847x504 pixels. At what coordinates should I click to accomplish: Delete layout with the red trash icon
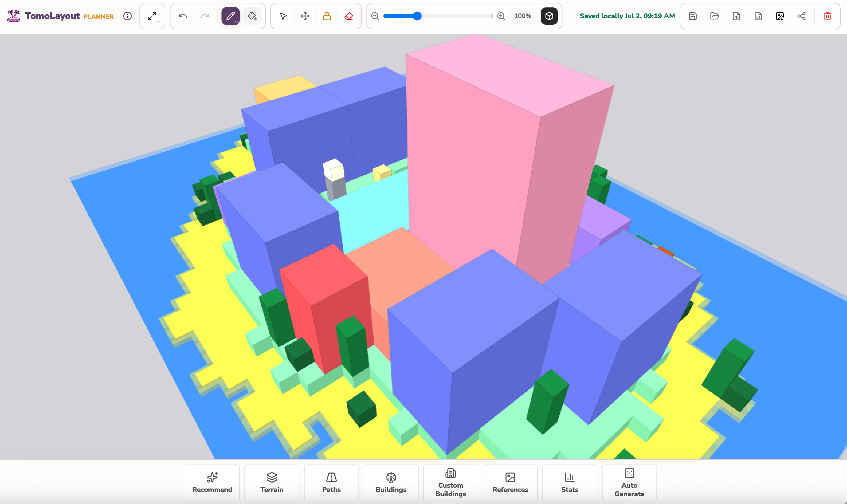pos(828,16)
